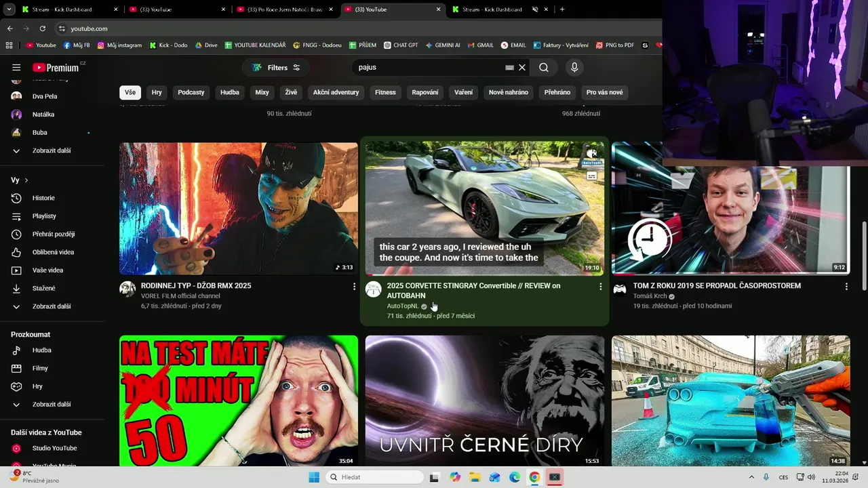Click the search magnifier button
Image resolution: width=868 pixels, height=488 pixels.
coord(544,67)
